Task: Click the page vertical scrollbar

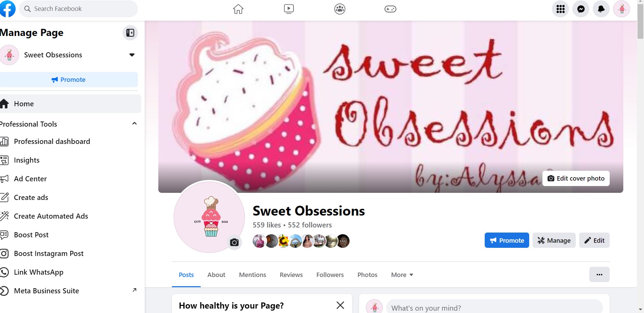Action: coord(640,156)
